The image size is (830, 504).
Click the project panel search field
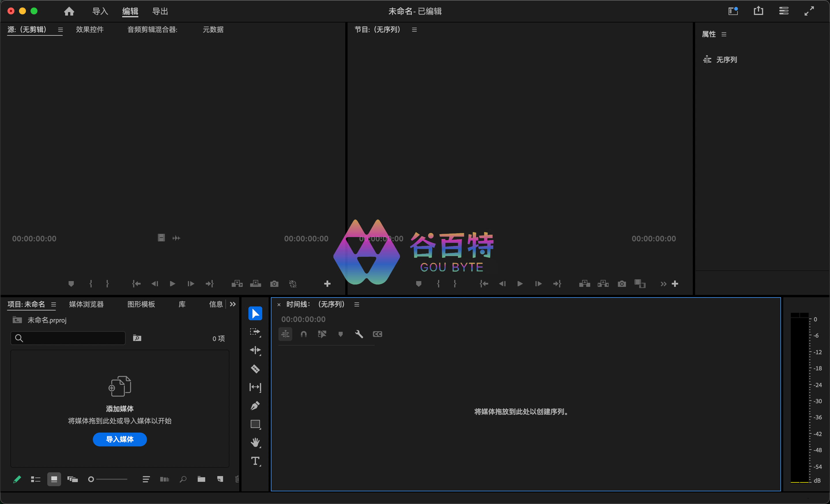pos(67,338)
